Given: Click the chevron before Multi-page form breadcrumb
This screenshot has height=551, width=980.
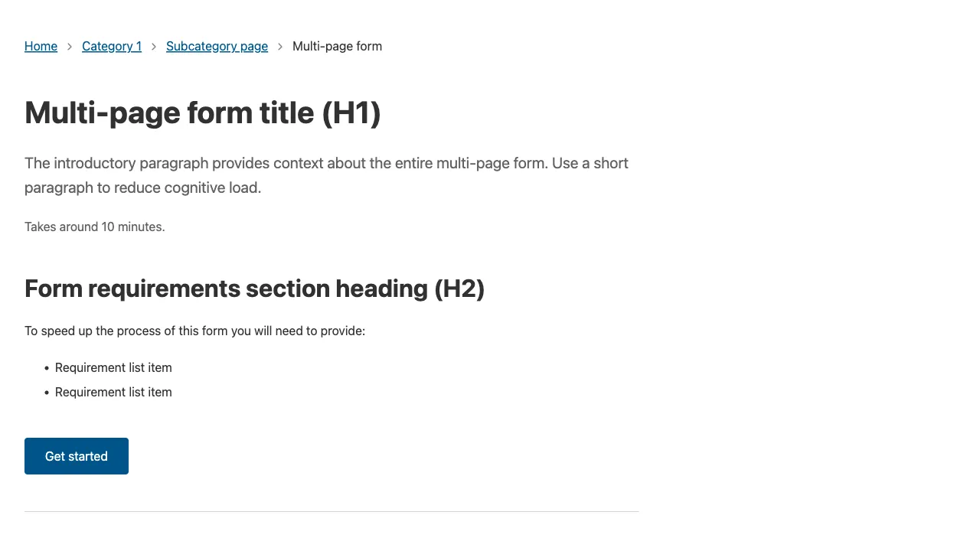Looking at the screenshot, I should pyautogui.click(x=280, y=47).
